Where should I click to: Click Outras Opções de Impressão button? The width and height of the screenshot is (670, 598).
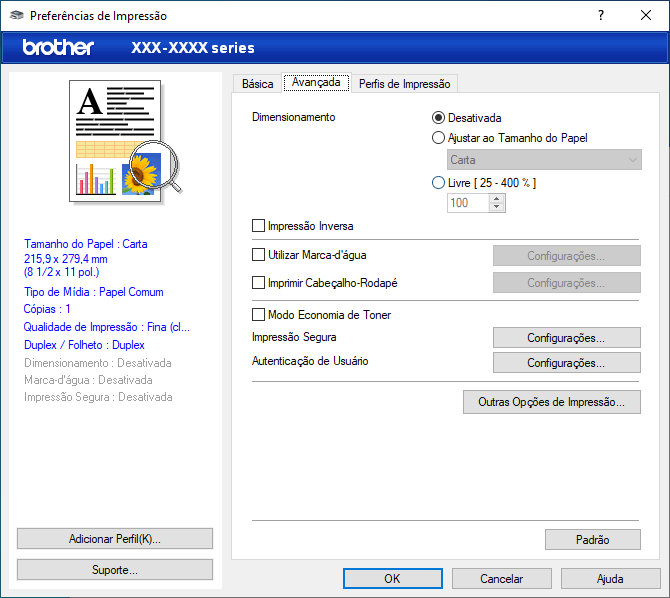(551, 402)
